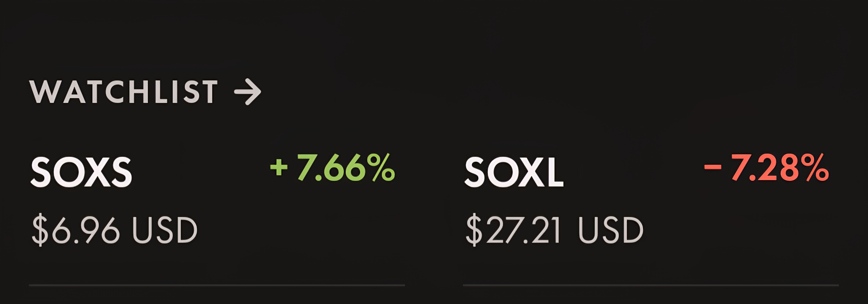Click the dollar sign in SOXS price
Viewport: 868px width, 304px height.
coord(40,230)
